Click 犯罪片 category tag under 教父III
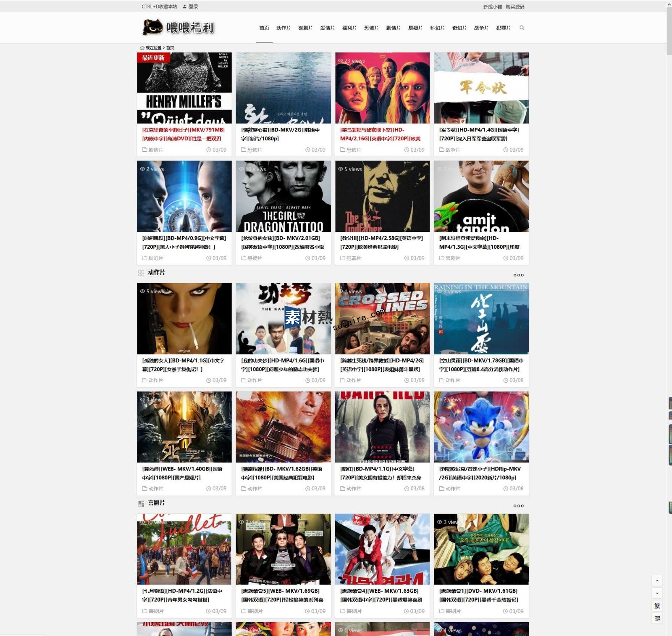The width and height of the screenshot is (672, 636). pos(354,258)
